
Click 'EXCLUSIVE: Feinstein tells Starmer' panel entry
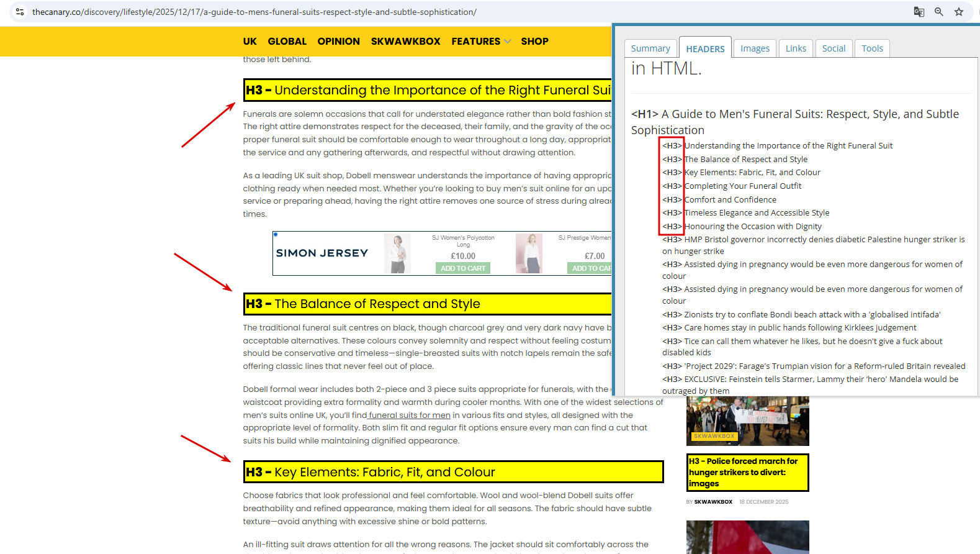coord(811,385)
